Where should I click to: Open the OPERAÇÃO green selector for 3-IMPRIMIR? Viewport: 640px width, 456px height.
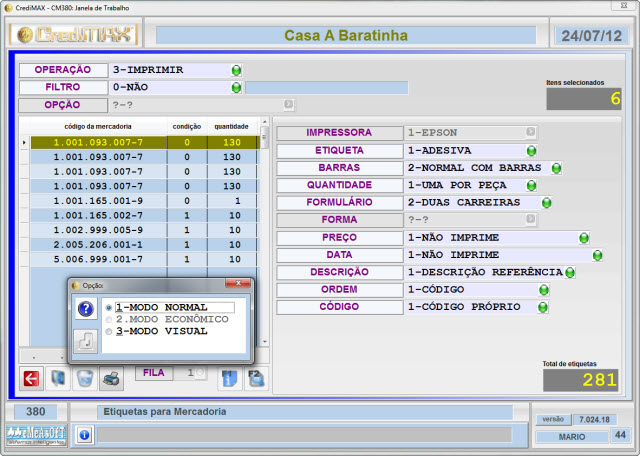point(237,70)
